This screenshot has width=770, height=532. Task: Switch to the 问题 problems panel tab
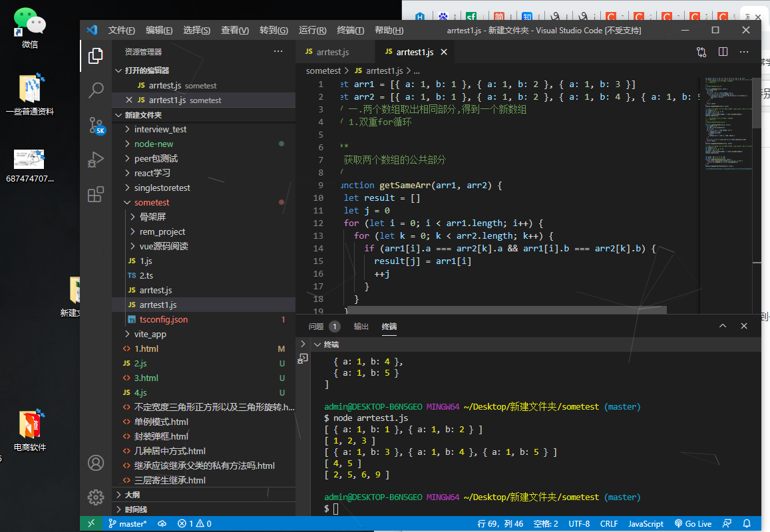click(x=317, y=327)
